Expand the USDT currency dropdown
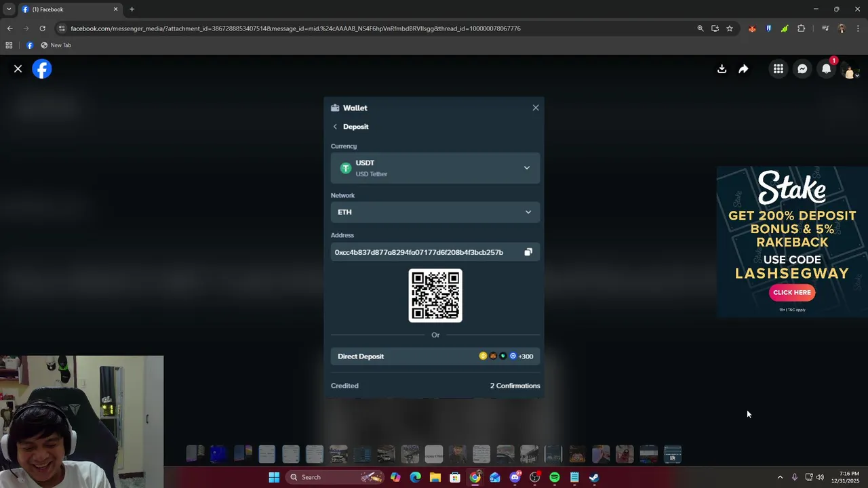868x488 pixels. (x=435, y=168)
